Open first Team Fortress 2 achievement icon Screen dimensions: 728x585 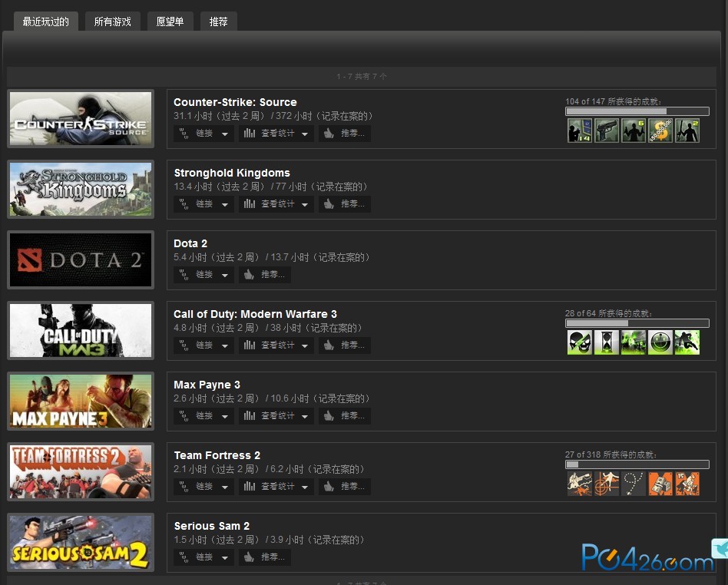pos(580,484)
